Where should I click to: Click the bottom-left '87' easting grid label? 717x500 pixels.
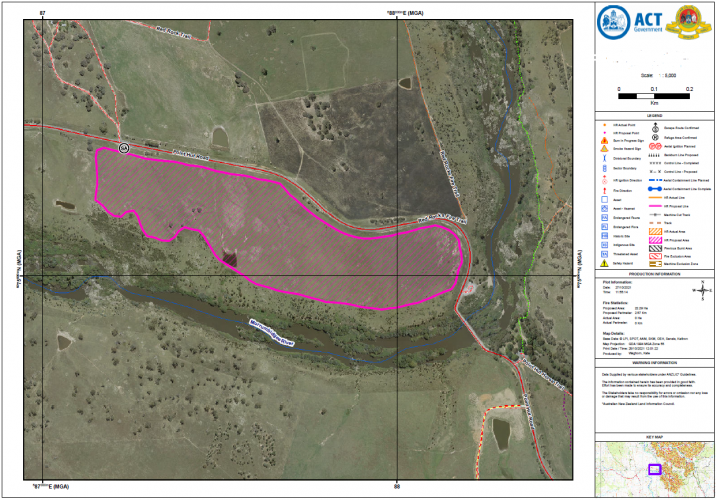[x=51, y=487]
